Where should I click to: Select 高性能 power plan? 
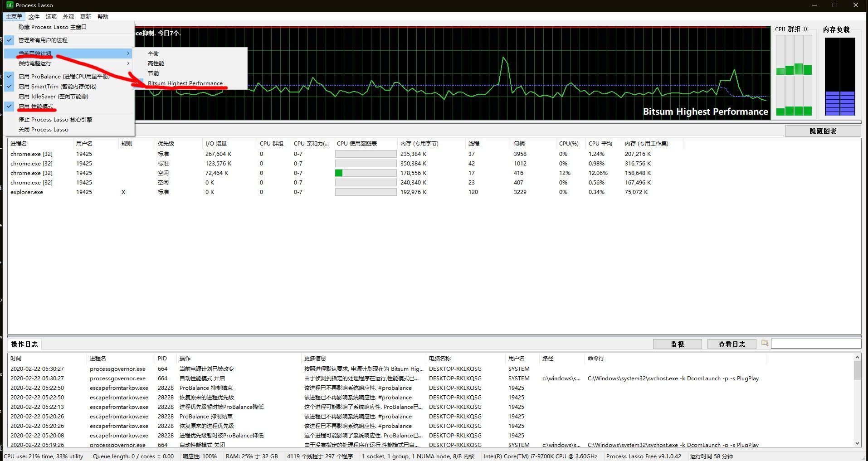tap(156, 63)
